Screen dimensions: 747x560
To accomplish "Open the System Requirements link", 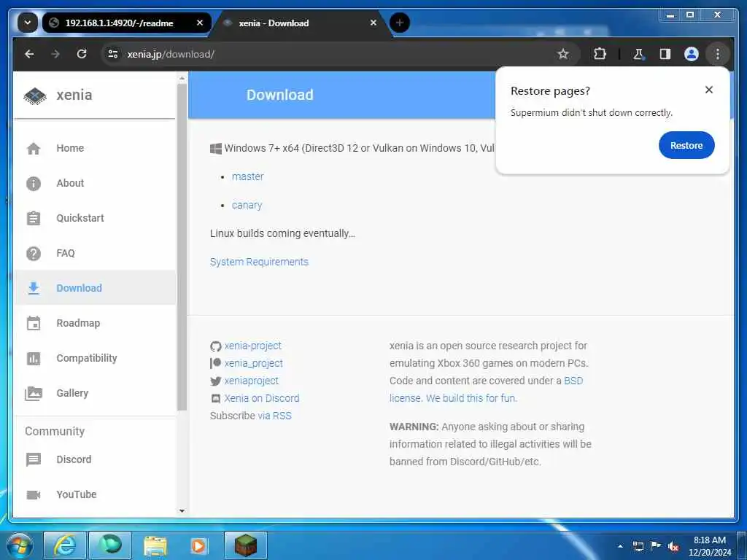I will pyautogui.click(x=259, y=262).
